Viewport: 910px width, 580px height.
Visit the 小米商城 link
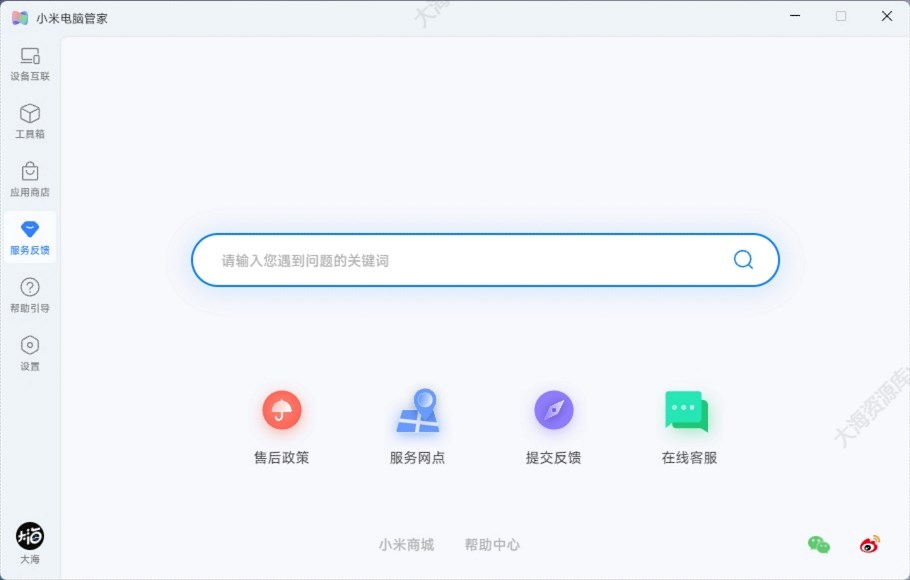pos(406,545)
